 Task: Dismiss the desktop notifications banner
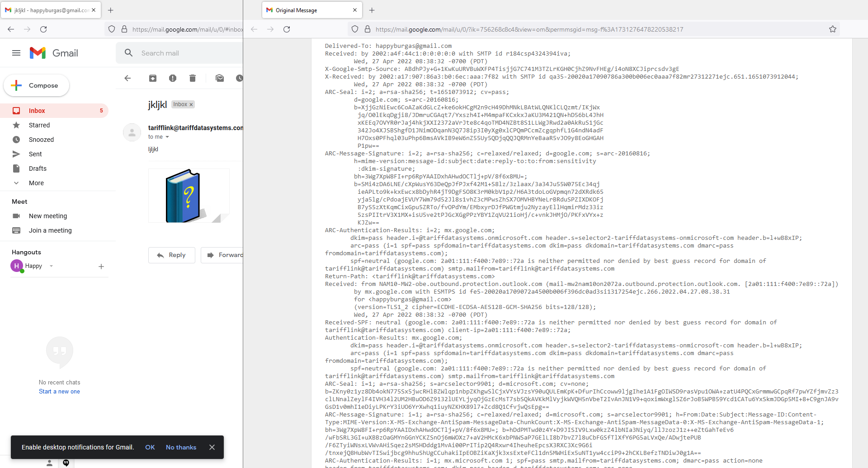pos(212,447)
